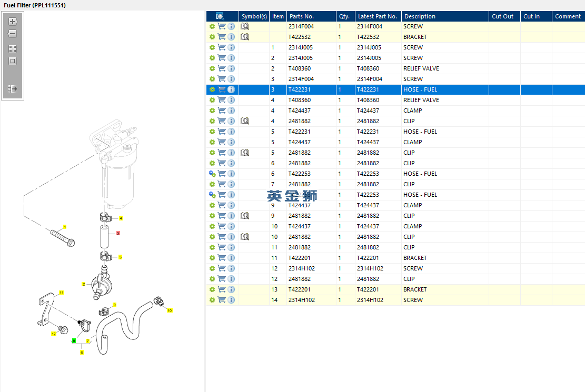Image resolution: width=585 pixels, height=392 pixels.
Task: Select the four-squares grid view button
Action: pyautogui.click(x=13, y=49)
